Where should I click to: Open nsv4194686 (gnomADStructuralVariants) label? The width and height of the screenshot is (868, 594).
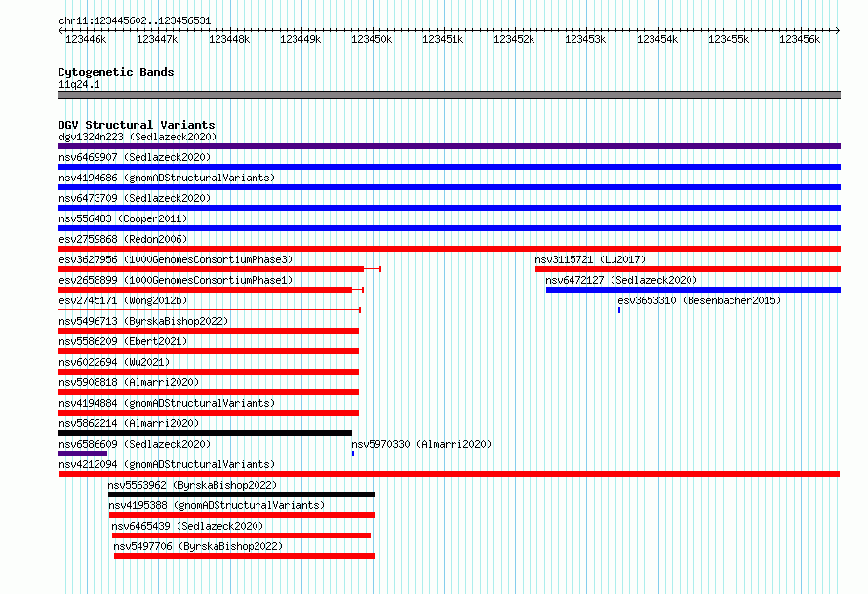[167, 178]
